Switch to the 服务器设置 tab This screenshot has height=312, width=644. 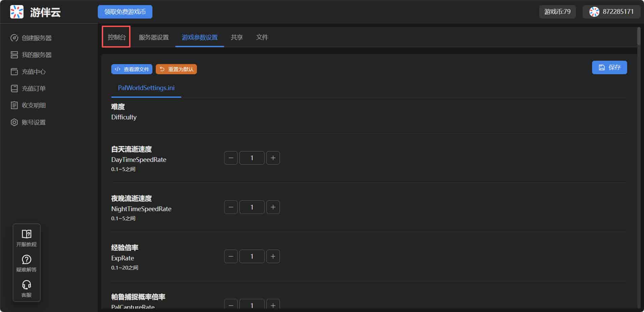154,37
